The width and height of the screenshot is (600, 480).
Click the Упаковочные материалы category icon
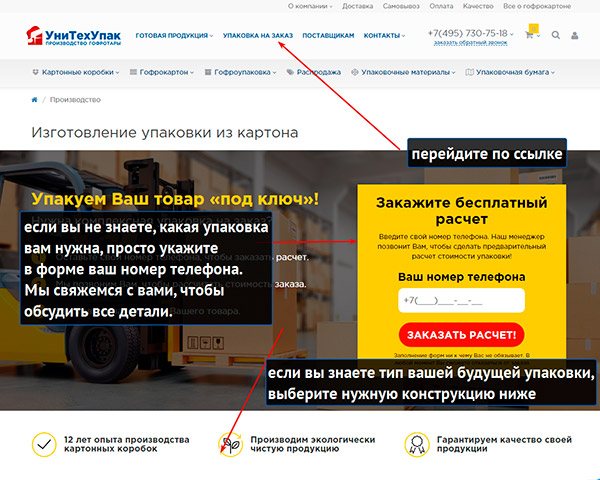tap(355, 72)
